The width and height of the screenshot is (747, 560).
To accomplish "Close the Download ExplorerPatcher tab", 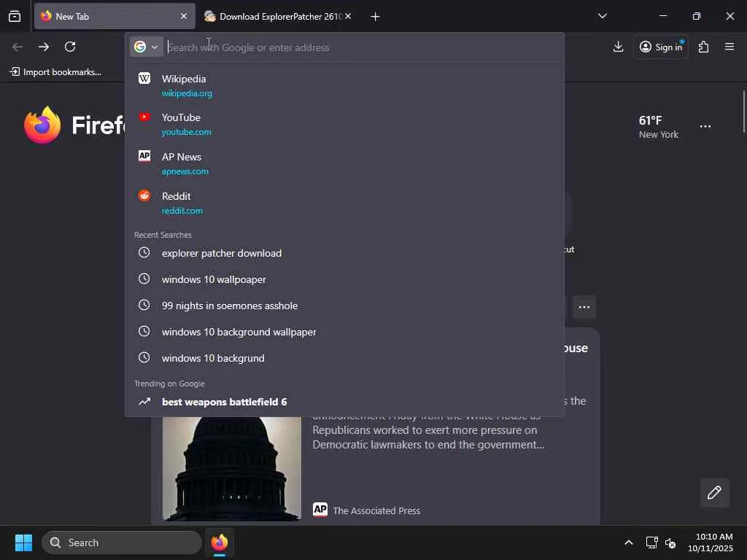I will click(348, 16).
